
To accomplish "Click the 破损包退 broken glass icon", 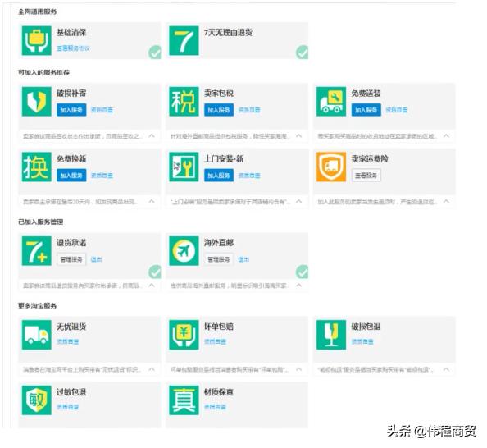I will pyautogui.click(x=331, y=335).
